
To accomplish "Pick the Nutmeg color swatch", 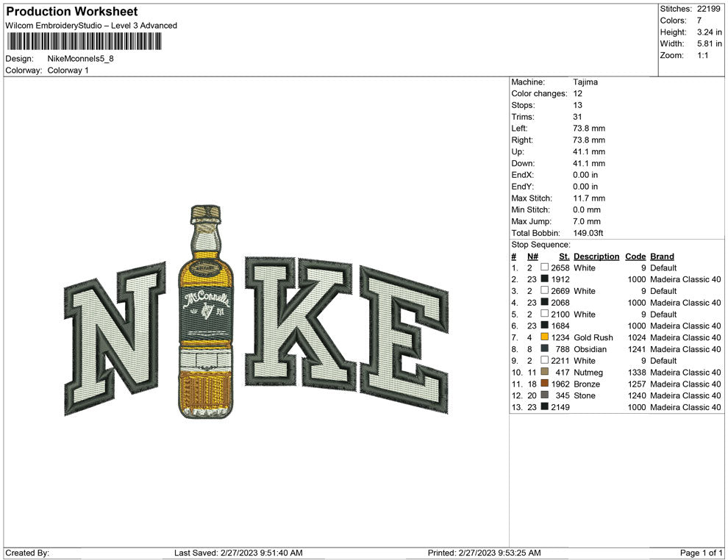I will coord(544,372).
